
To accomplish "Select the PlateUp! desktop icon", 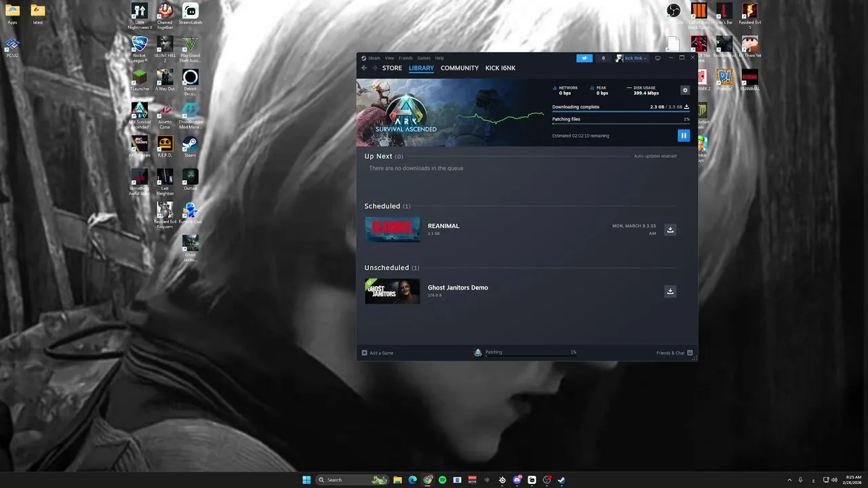I will tap(724, 80).
